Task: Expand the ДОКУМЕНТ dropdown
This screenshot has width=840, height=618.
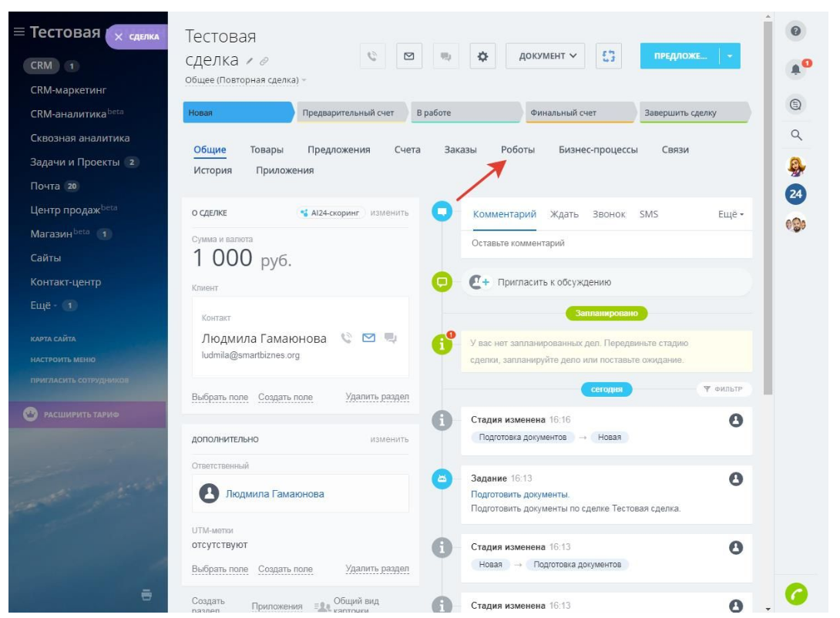Action: [x=546, y=55]
